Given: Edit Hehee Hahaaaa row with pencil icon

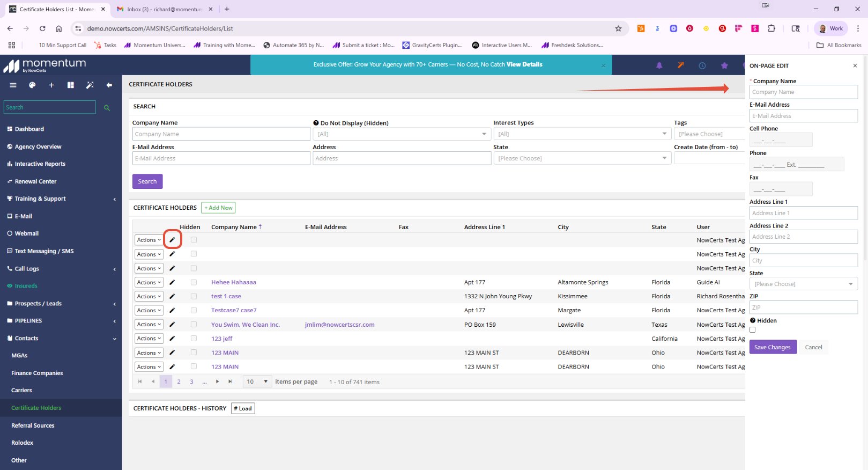Looking at the screenshot, I should (x=172, y=282).
